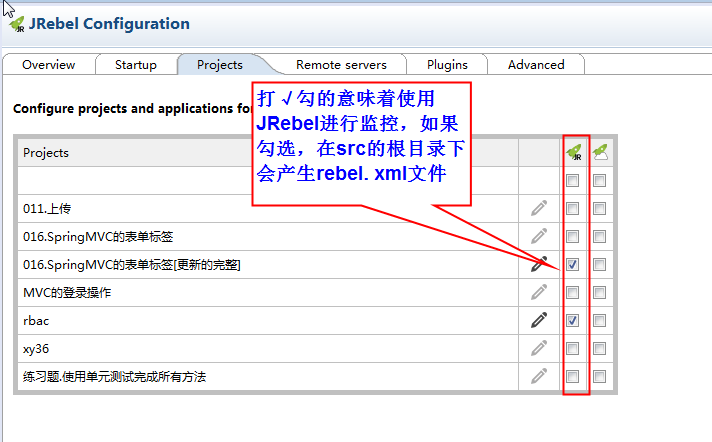
Task: Enable JRebel for xy36 project
Action: [x=573, y=348]
